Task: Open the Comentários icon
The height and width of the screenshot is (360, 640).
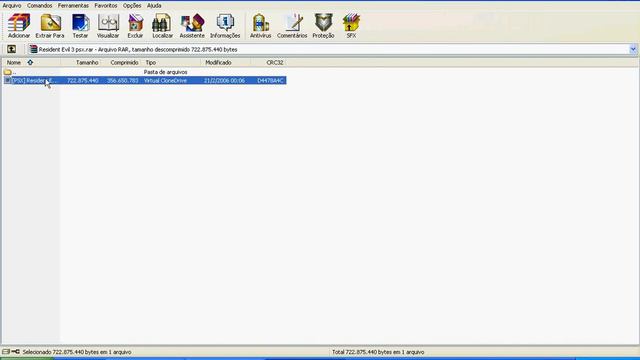Action: click(x=292, y=26)
